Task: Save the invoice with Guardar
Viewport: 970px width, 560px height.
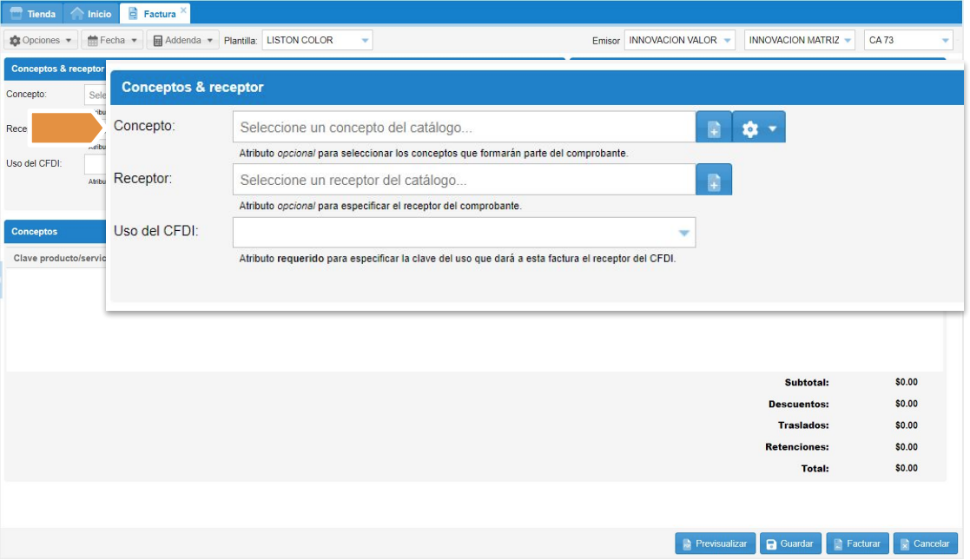Action: [789, 544]
